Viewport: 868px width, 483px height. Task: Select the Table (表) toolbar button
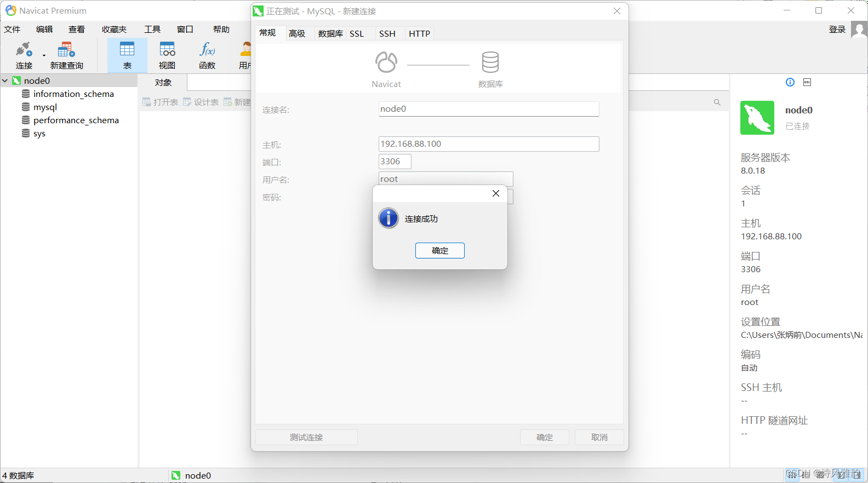(x=127, y=56)
